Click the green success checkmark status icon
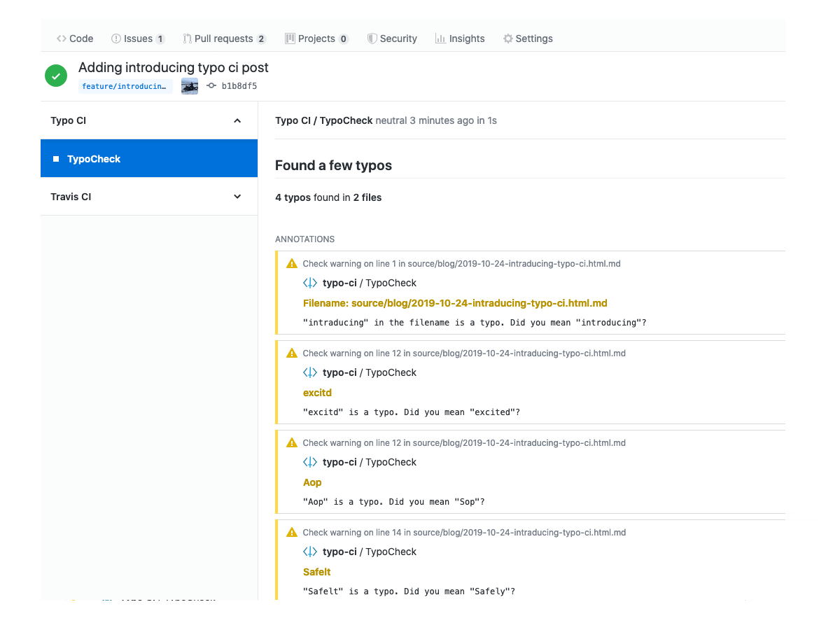Image resolution: width=840 pixels, height=630 pixels. coord(56,76)
